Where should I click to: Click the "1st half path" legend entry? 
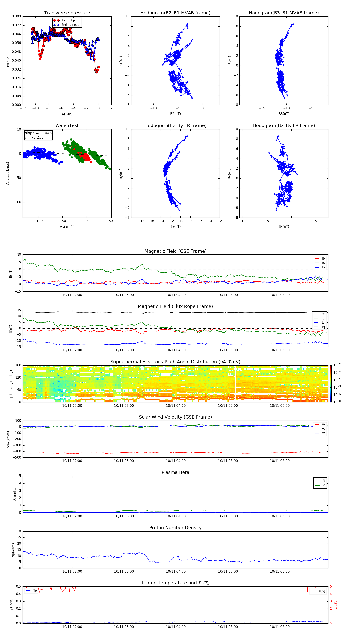(x=67, y=20)
